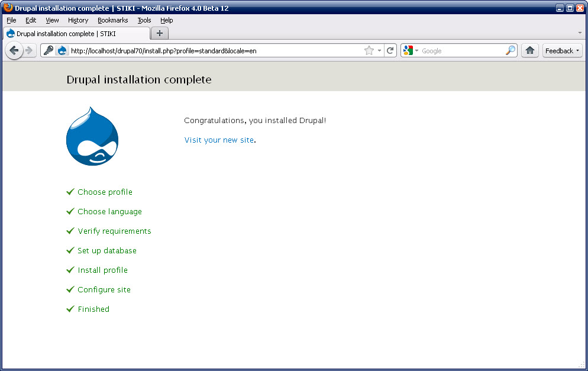The height and width of the screenshot is (371, 588).
Task: Click the browser Back arrow button
Action: click(x=14, y=51)
